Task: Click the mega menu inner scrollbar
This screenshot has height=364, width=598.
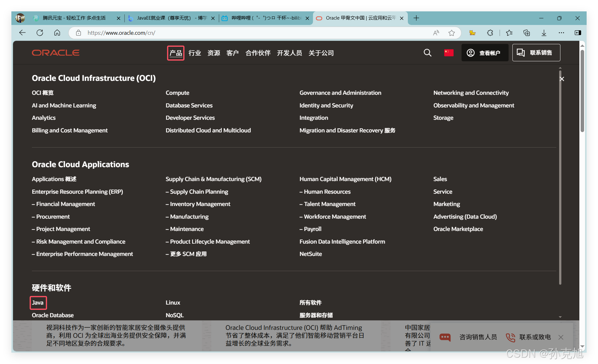Action: (560, 177)
